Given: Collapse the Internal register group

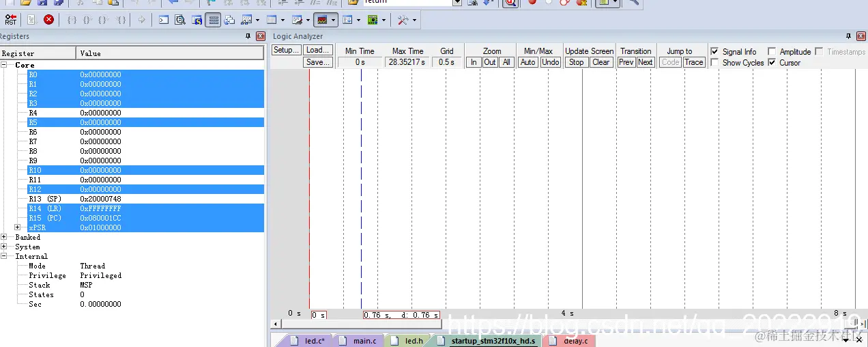Looking at the screenshot, I should pos(4,256).
